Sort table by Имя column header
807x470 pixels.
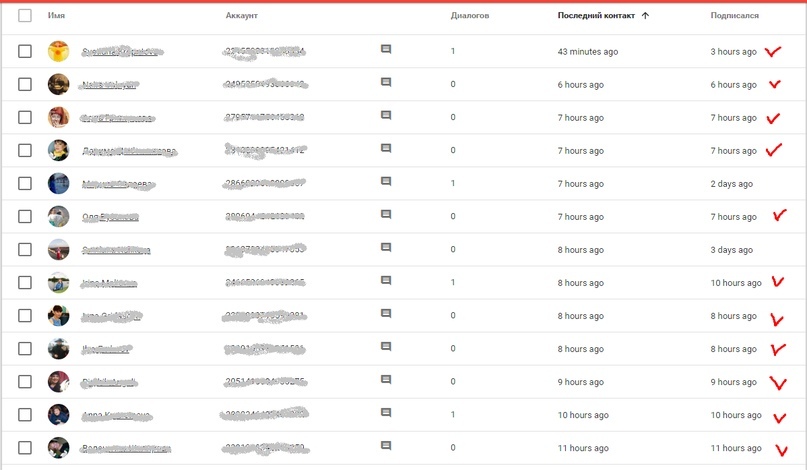coord(56,16)
